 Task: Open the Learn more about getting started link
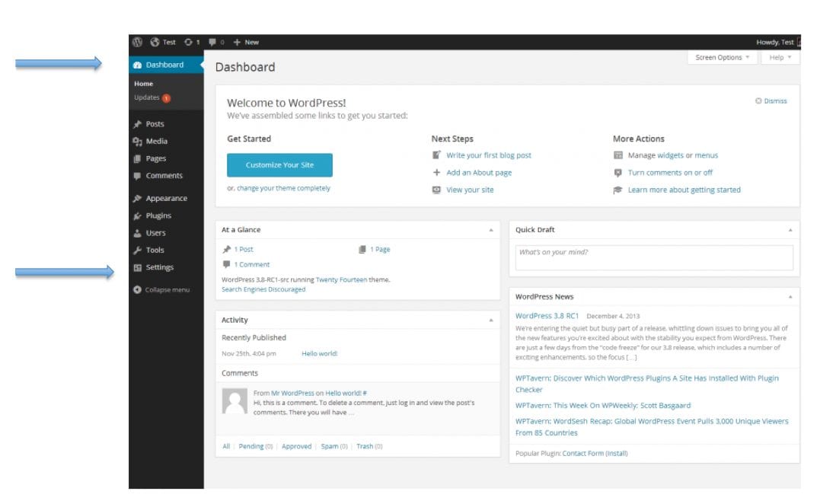pos(684,190)
